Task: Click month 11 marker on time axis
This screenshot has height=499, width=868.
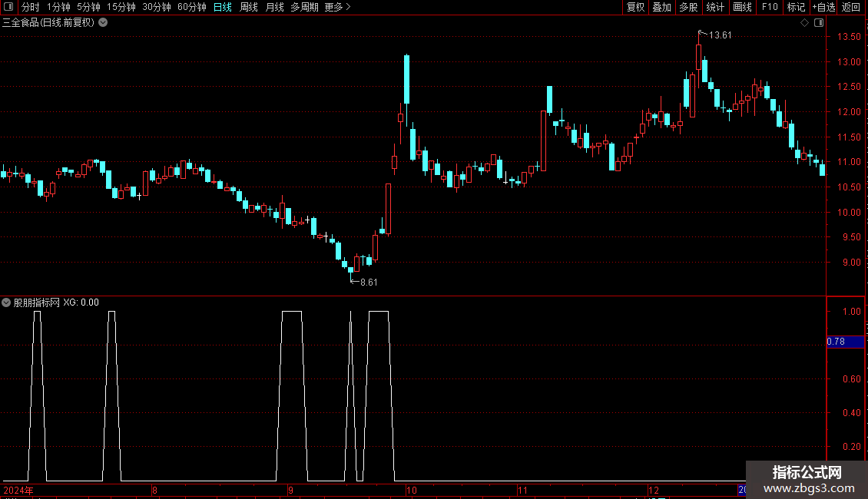Action: tap(522, 490)
